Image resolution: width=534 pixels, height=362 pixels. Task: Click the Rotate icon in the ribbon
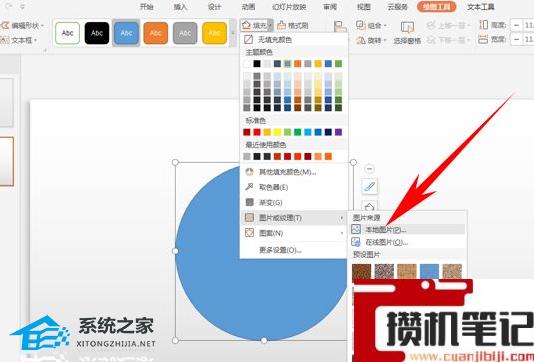tap(361, 41)
